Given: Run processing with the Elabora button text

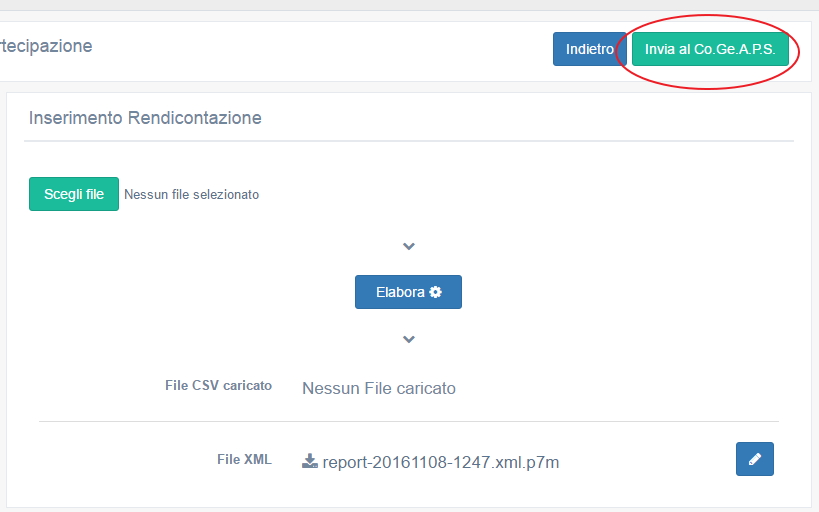Looking at the screenshot, I should (400, 293).
